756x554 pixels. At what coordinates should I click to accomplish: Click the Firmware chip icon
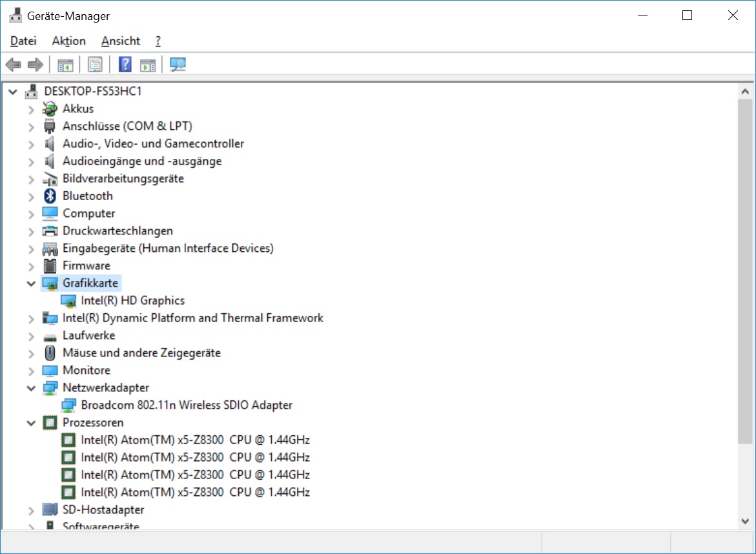(50, 265)
